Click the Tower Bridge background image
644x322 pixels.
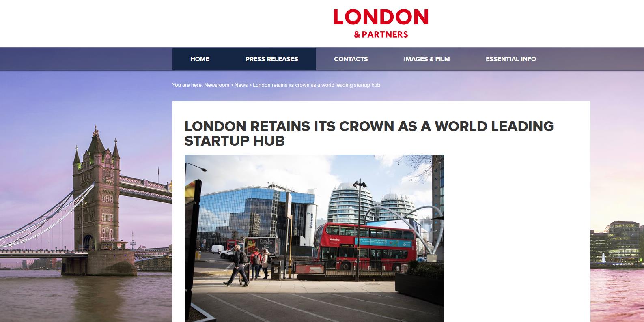pos(86,203)
